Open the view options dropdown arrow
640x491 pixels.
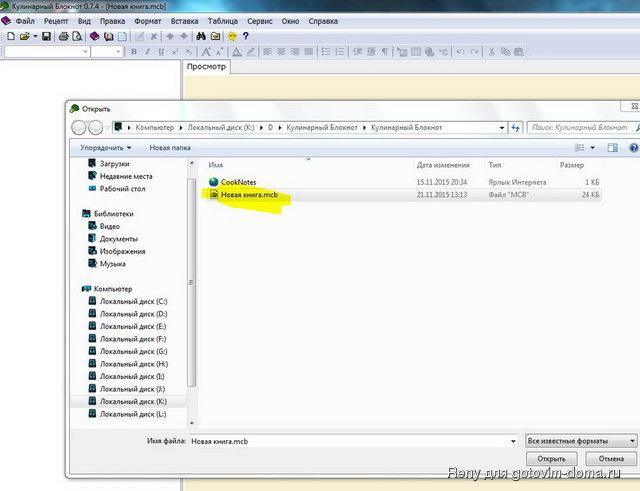coord(592,148)
